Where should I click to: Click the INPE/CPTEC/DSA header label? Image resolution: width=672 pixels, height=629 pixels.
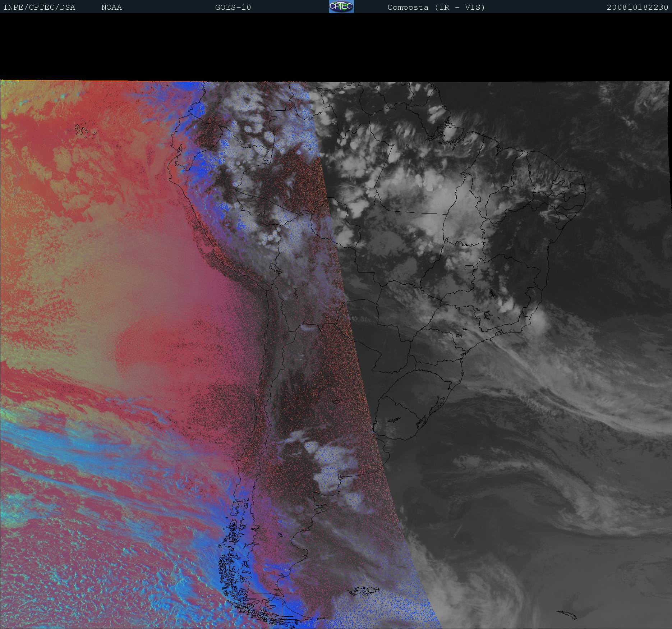pos(39,8)
